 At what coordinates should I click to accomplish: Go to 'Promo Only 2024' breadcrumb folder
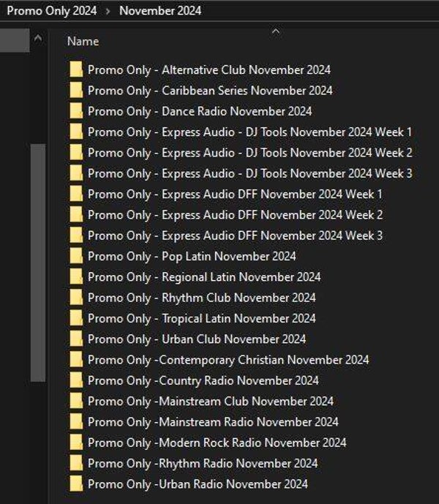tap(52, 11)
